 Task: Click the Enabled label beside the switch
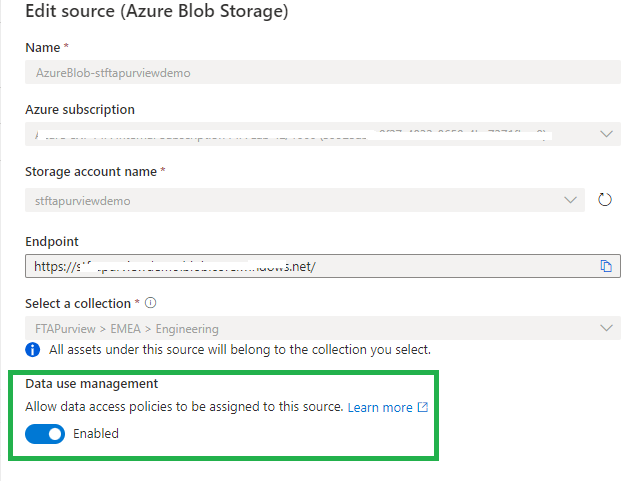[x=96, y=434]
